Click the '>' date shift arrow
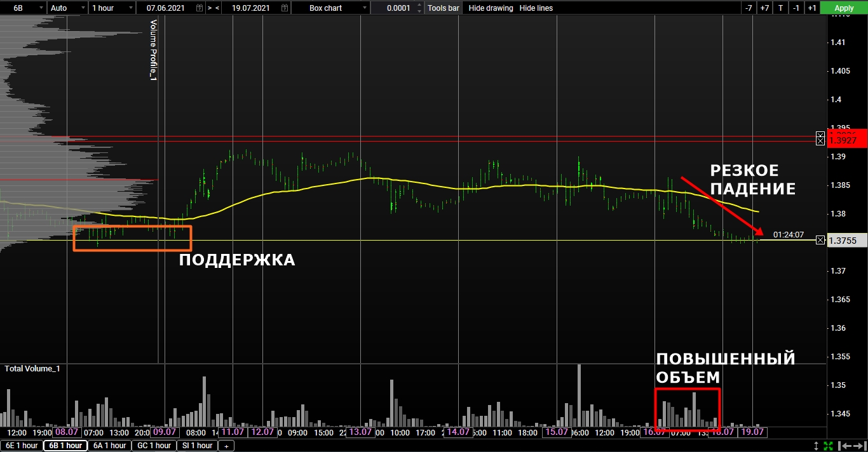Image resolution: width=868 pixels, height=452 pixels. click(x=210, y=8)
